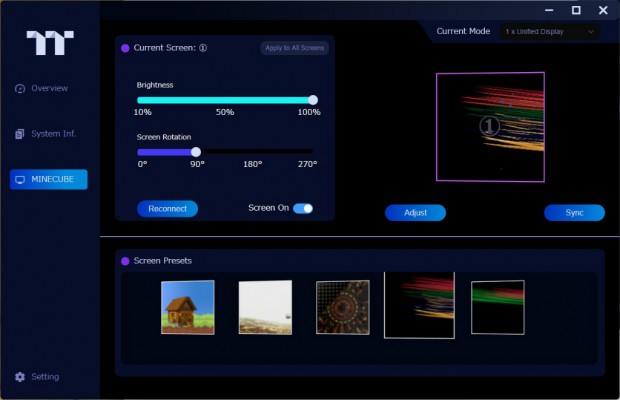Click Apply to All Screens
Screen dimensions: 620x400
(x=294, y=48)
